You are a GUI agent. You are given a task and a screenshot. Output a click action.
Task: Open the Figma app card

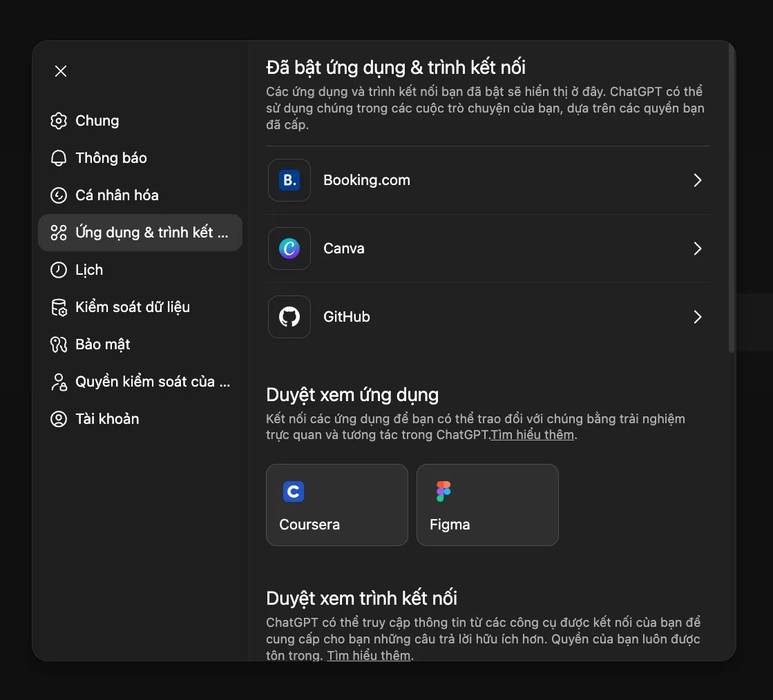(488, 505)
